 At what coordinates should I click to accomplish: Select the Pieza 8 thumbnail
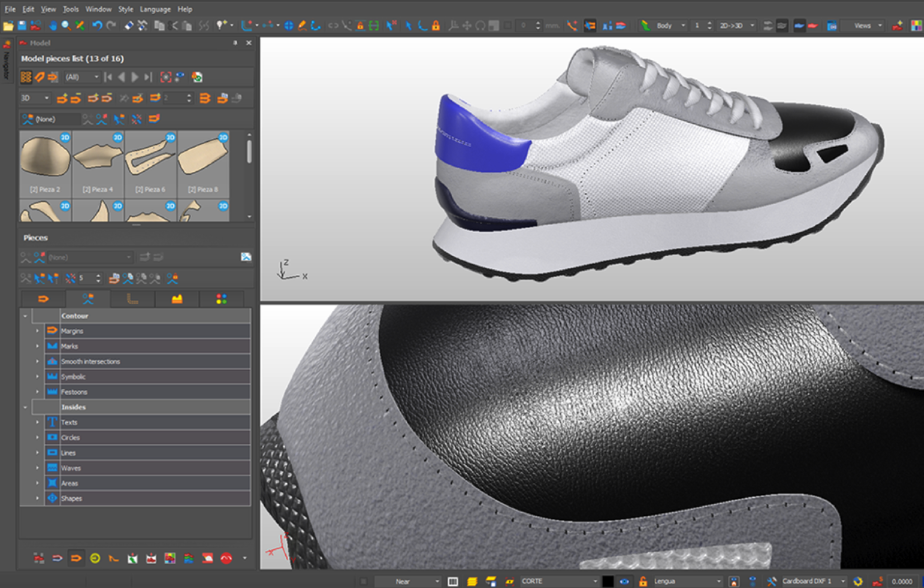tap(203, 163)
